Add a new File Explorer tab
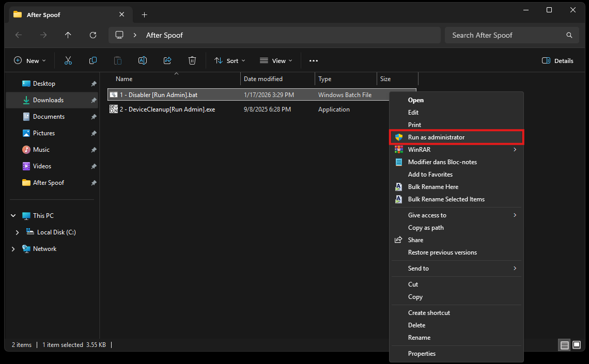Image resolution: width=589 pixels, height=364 pixels. tap(145, 14)
